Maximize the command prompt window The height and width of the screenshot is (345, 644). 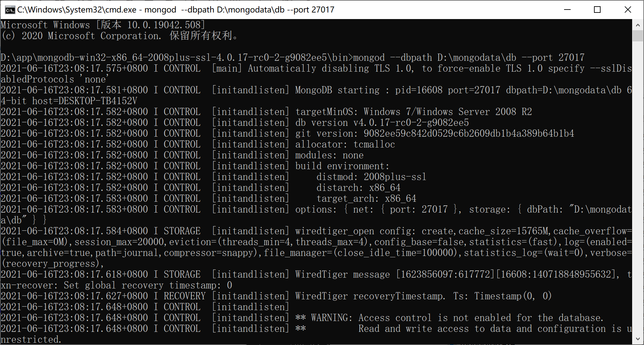tap(597, 10)
